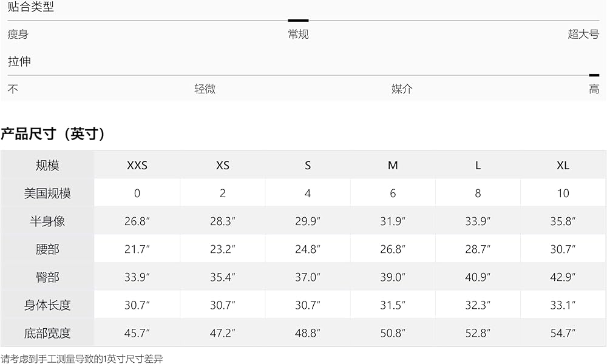Select the 瘦身 fit label
Screen dimensions: 607x364
tap(18, 35)
